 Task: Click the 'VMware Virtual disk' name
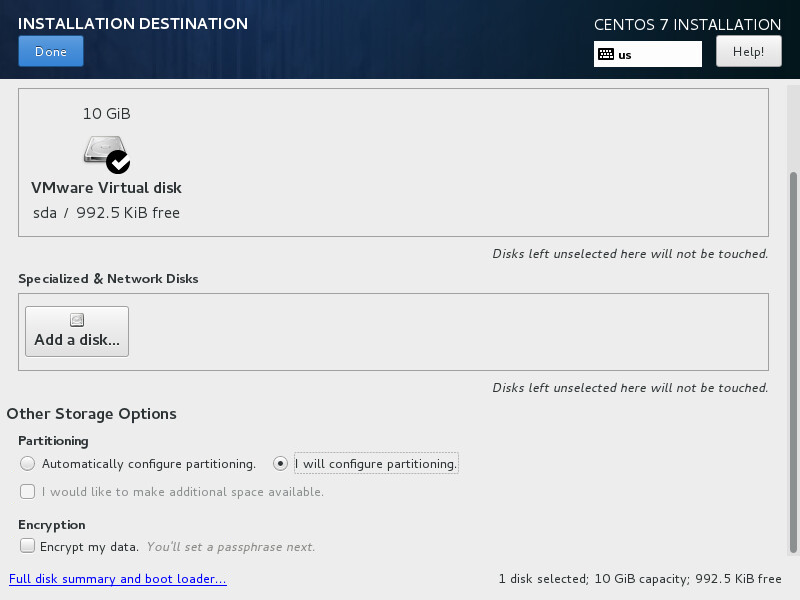[x=106, y=188]
